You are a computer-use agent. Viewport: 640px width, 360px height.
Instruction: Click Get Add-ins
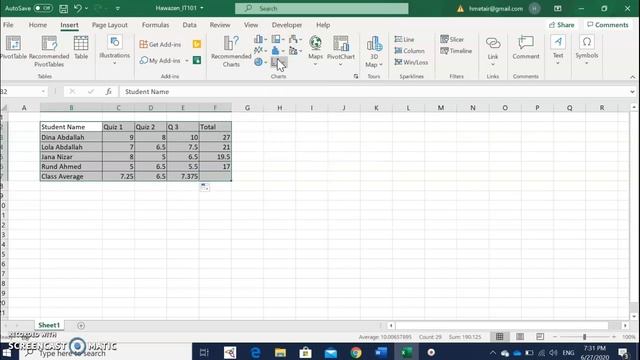(x=160, y=44)
